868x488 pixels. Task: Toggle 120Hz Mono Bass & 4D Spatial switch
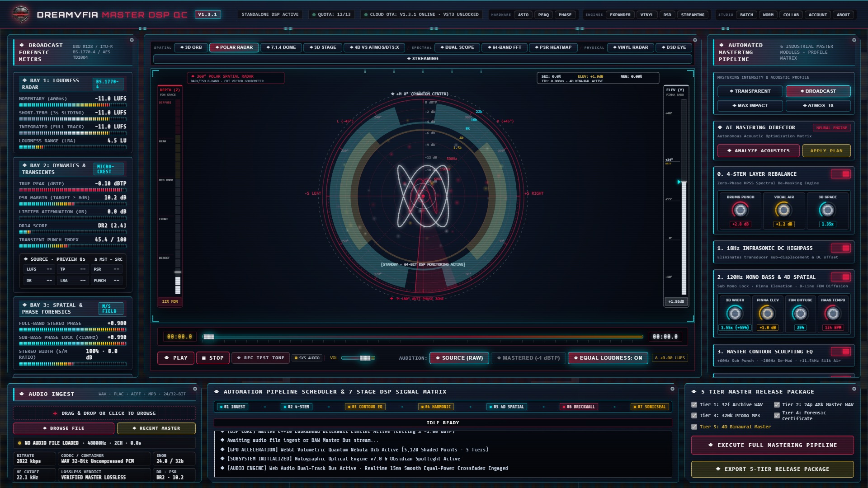840,277
